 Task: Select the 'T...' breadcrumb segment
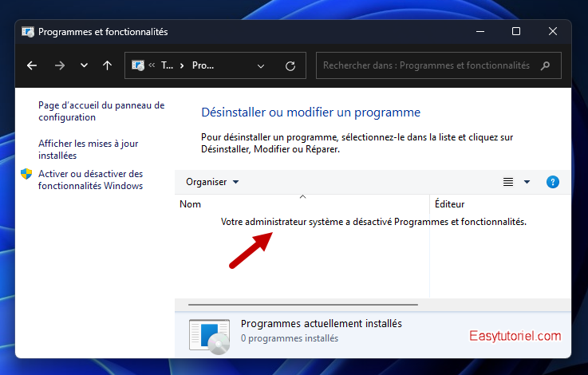[167, 65]
